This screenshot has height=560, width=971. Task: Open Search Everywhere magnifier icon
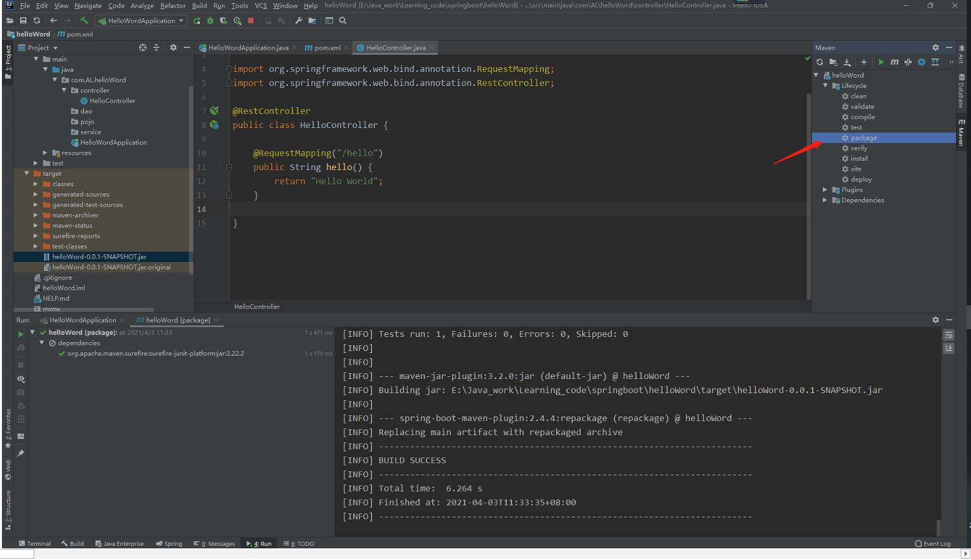click(x=343, y=21)
